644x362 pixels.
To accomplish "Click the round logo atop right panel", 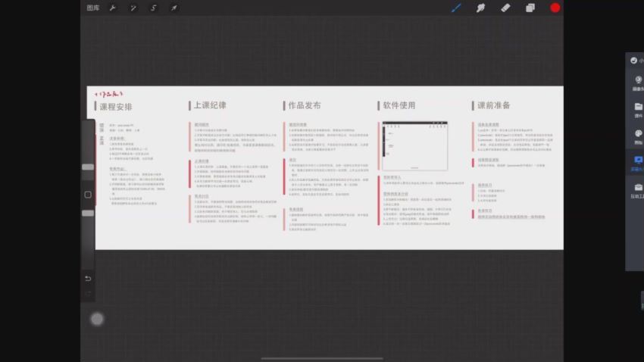I will click(633, 61).
